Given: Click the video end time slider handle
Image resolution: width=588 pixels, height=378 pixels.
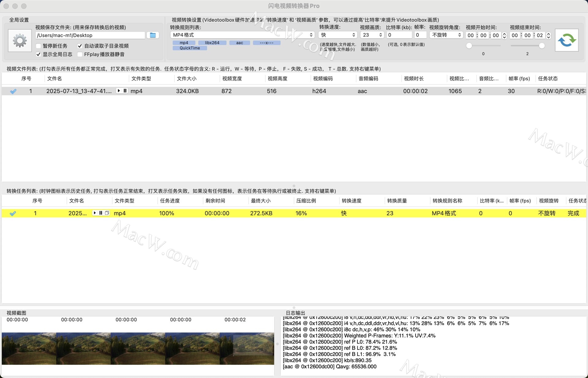Looking at the screenshot, I should (x=542, y=46).
